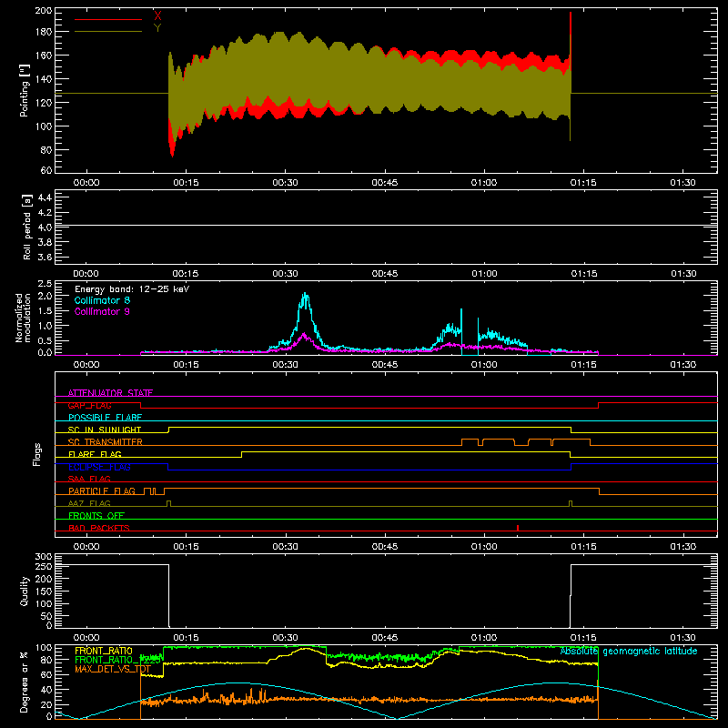Select the green FRONT_RATIO_1225 legend label
The height and width of the screenshot is (728, 728).
click(x=118, y=660)
